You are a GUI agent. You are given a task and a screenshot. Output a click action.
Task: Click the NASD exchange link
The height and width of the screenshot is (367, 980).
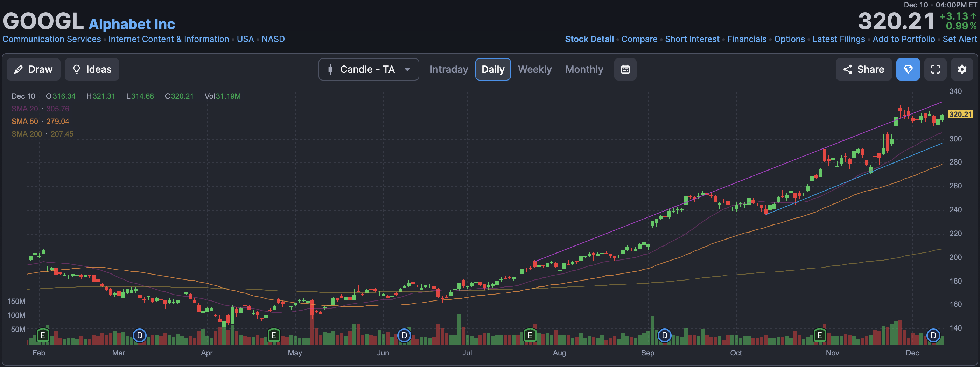click(273, 39)
